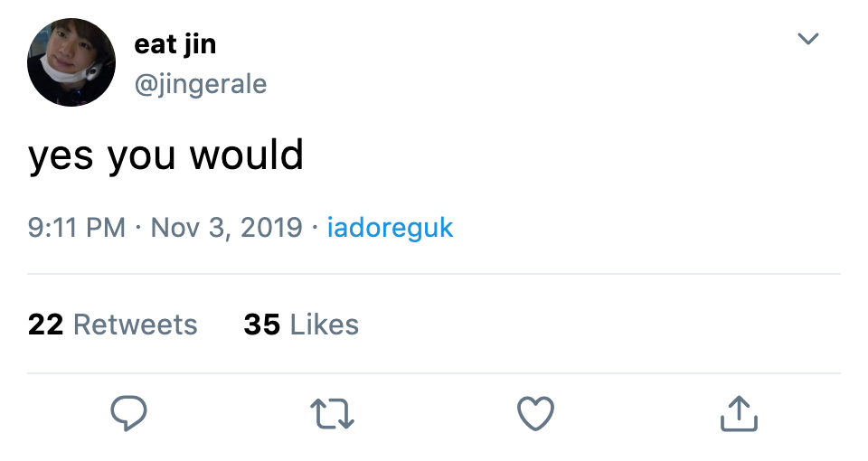868x461 pixels.
Task: Click the Nov 3, 2019 date
Action: (226, 228)
